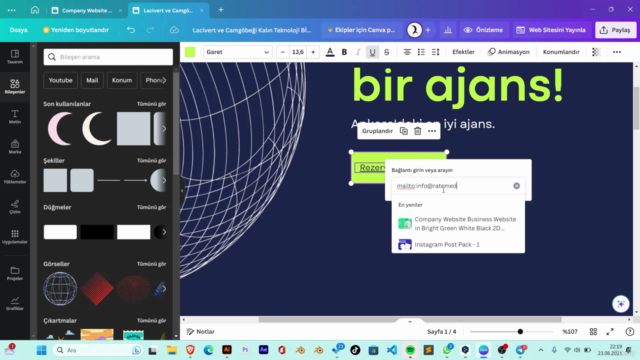Click the cloud save status icon
The width and height of the screenshot is (640, 360).
[174, 30]
